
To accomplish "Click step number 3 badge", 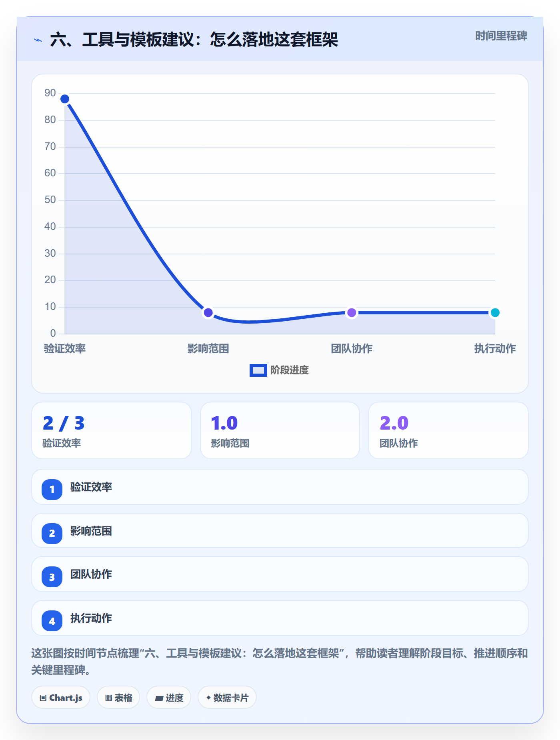I will click(52, 577).
